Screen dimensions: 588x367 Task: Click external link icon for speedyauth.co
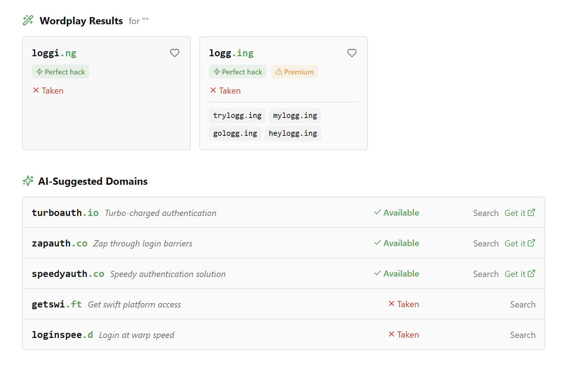[x=531, y=274]
